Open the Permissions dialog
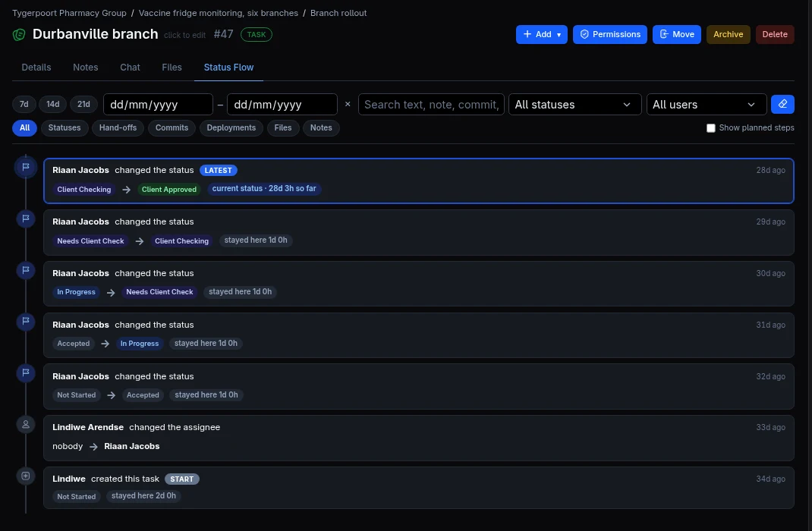Image resolution: width=812 pixels, height=531 pixels. pyautogui.click(x=609, y=34)
